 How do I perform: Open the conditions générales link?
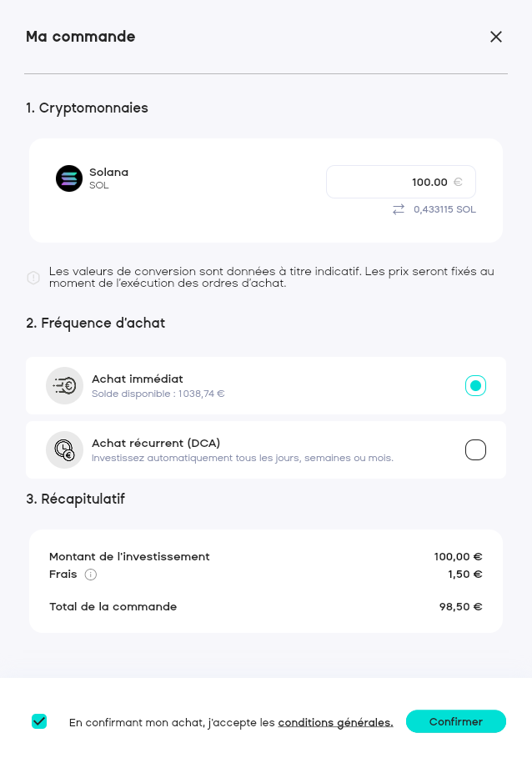click(335, 722)
